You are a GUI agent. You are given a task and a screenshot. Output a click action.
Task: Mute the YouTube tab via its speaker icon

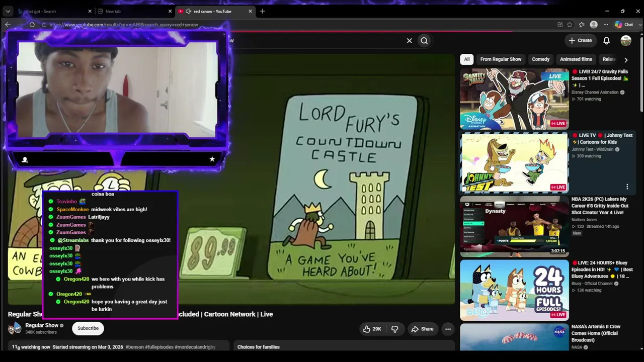(x=188, y=11)
